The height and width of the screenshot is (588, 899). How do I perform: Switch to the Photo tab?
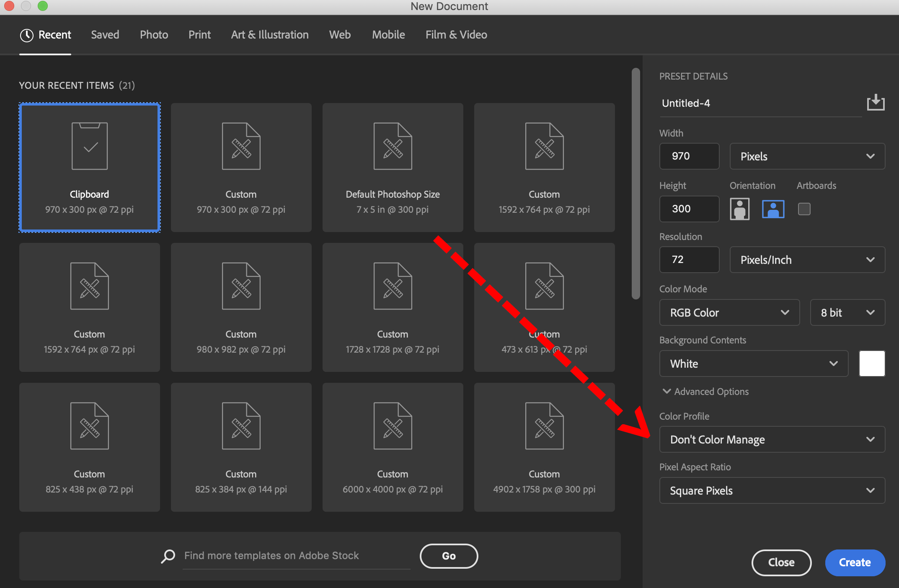(154, 35)
